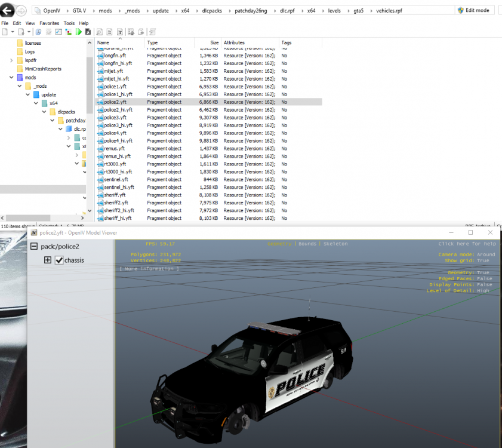Click the green play toolbar icon
The width and height of the screenshot is (502, 448).
[x=79, y=32]
